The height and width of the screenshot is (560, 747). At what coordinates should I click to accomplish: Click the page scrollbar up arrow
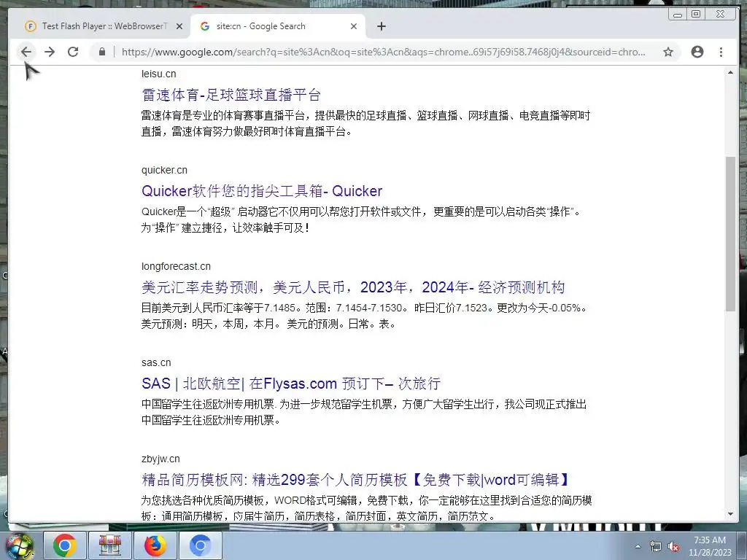(x=730, y=72)
